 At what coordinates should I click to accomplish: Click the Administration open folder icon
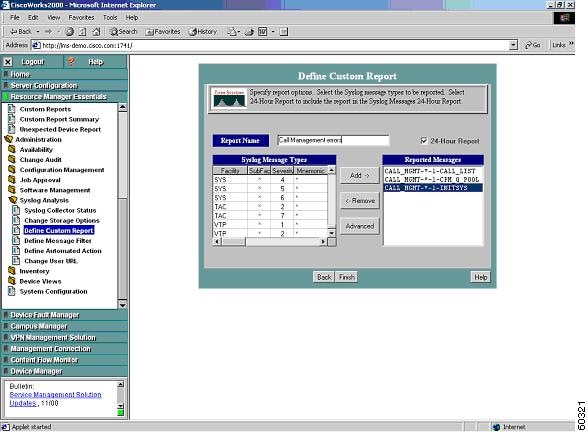pyautogui.click(x=8, y=139)
